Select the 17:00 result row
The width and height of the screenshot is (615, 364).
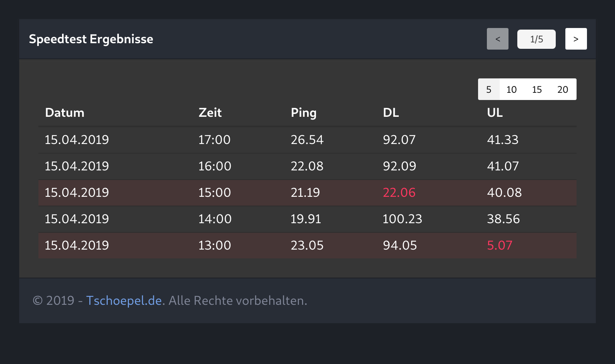coord(215,140)
